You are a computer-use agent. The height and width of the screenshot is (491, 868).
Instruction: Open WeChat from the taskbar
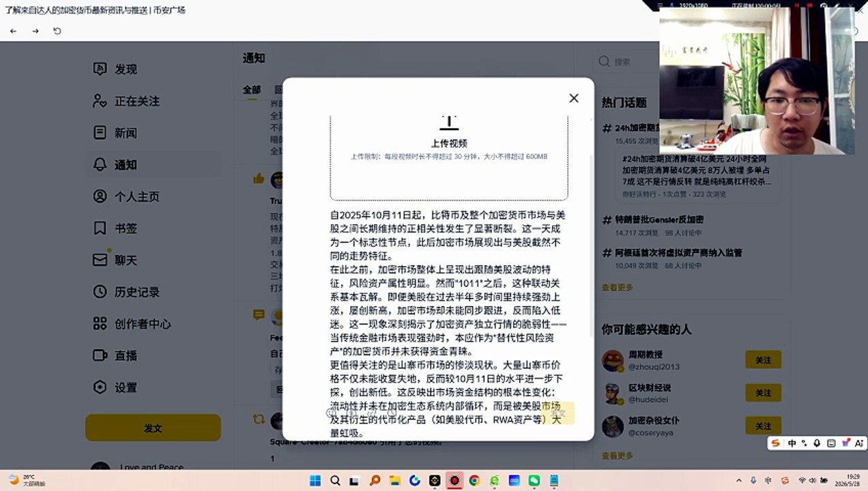534,480
